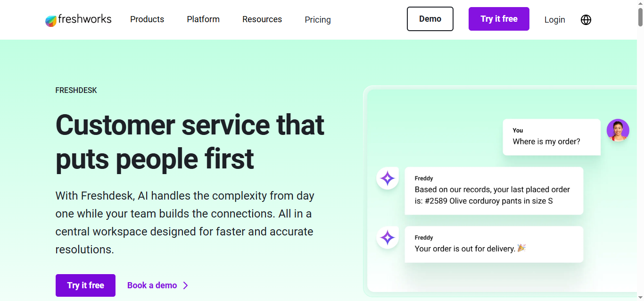Viewport: 644px width, 301px height.
Task: Click Freddy sparkle icon beside order records message
Action: [388, 179]
